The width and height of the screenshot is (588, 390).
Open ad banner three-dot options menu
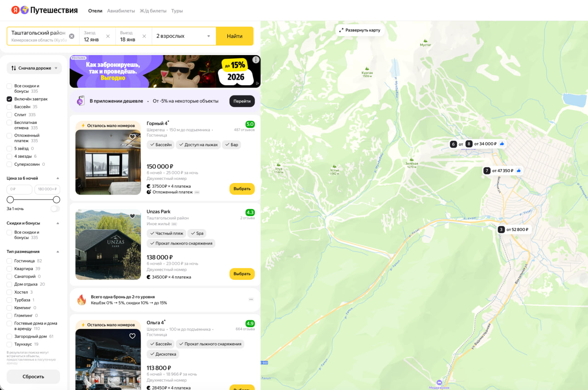pyautogui.click(x=256, y=60)
